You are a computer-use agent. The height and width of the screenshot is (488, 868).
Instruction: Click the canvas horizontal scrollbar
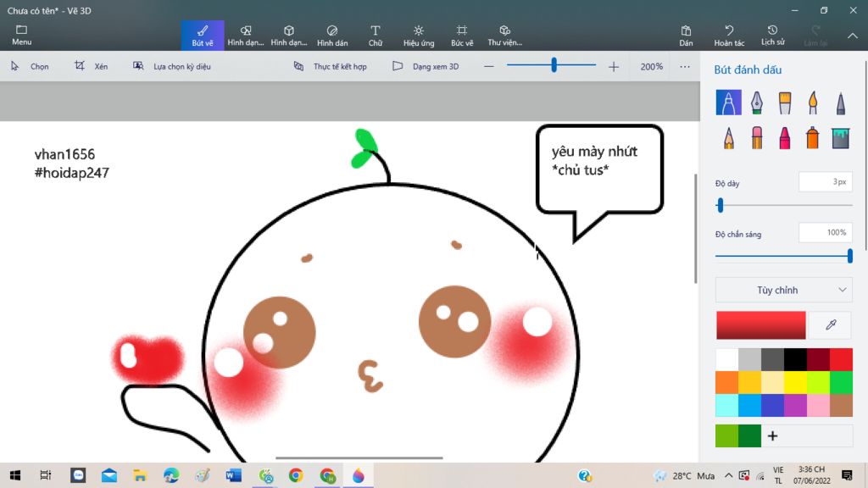click(x=359, y=457)
